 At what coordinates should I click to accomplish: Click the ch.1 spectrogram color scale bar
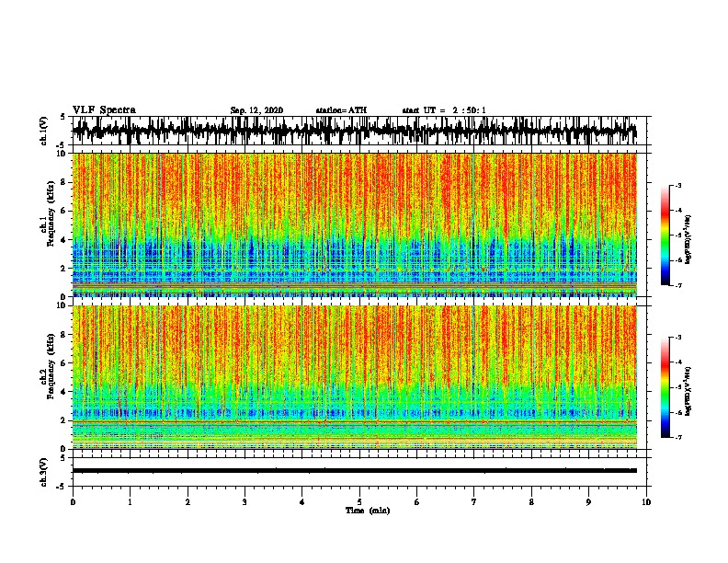(665, 236)
